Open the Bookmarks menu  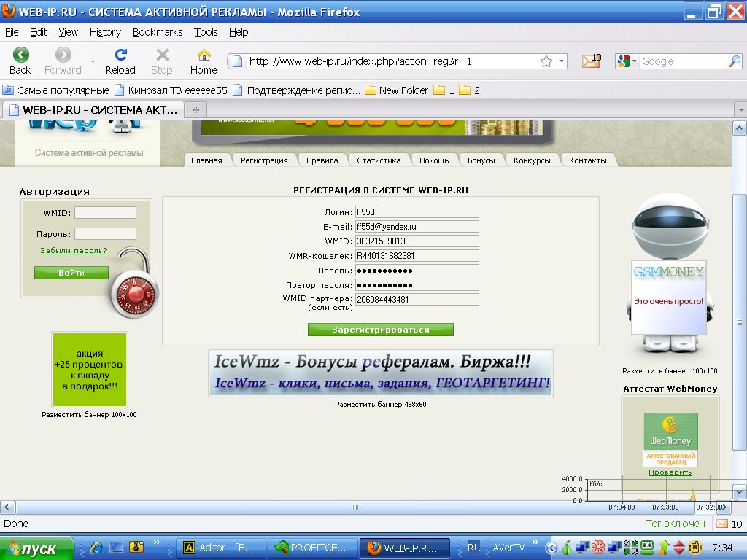coord(158,32)
